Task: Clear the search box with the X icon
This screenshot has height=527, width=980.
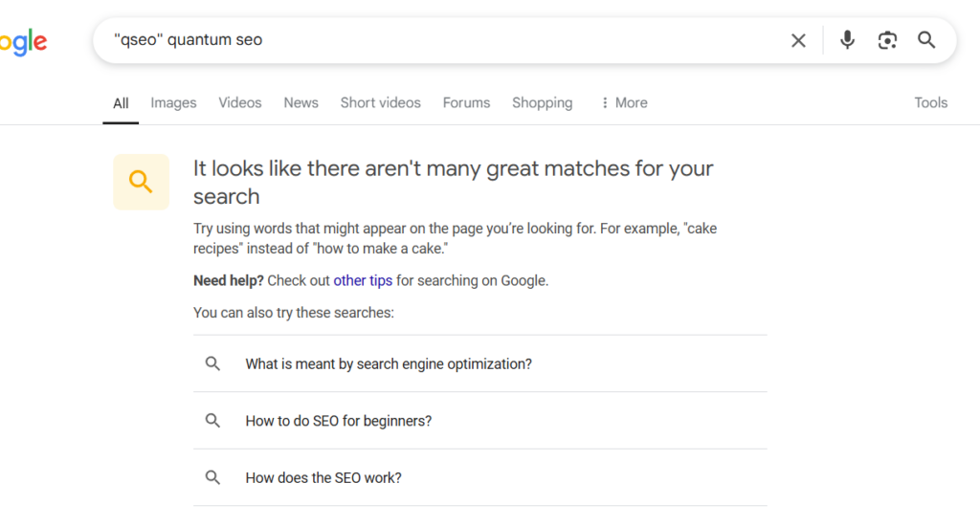Action: (798, 40)
